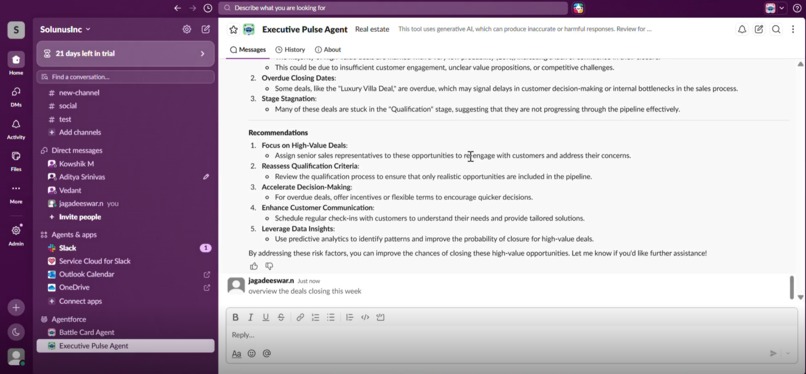Search in conversation using magnifier icon
The image size is (806, 374).
(x=776, y=29)
